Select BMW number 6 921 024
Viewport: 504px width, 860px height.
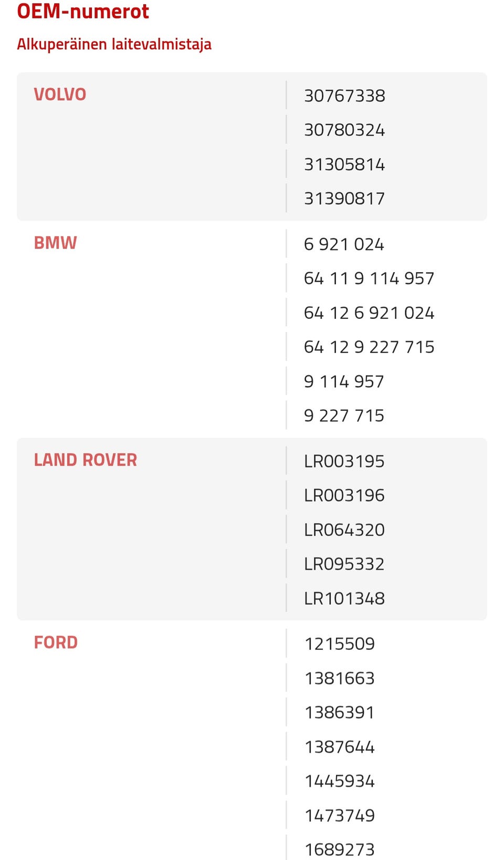344,245
